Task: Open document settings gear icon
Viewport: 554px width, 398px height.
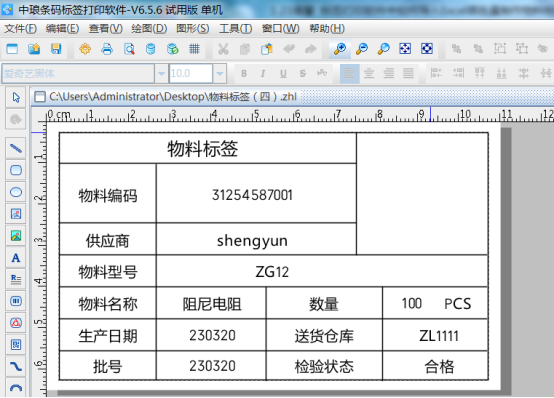Action: pyautogui.click(x=85, y=49)
